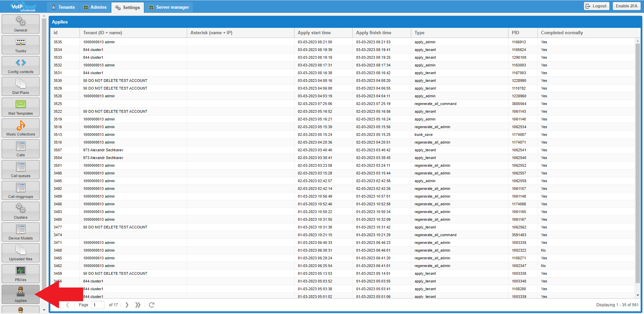
Task: Click finish time 02-03-2023 05:15:56
Action: tap(373, 127)
